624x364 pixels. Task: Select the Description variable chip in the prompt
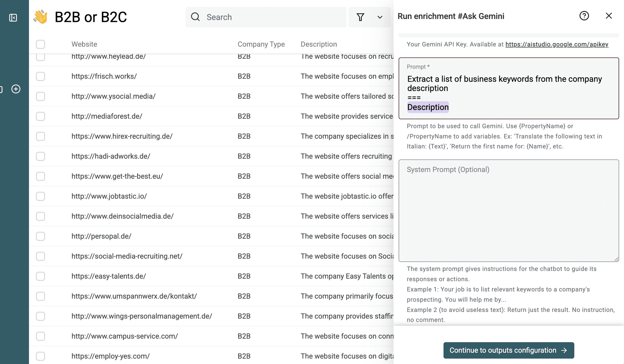428,107
